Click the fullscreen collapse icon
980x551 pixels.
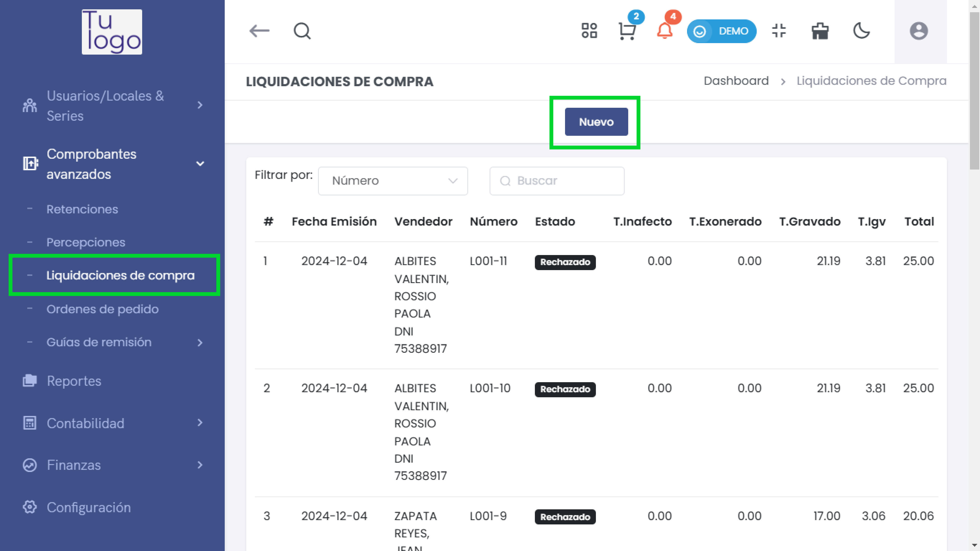(779, 31)
